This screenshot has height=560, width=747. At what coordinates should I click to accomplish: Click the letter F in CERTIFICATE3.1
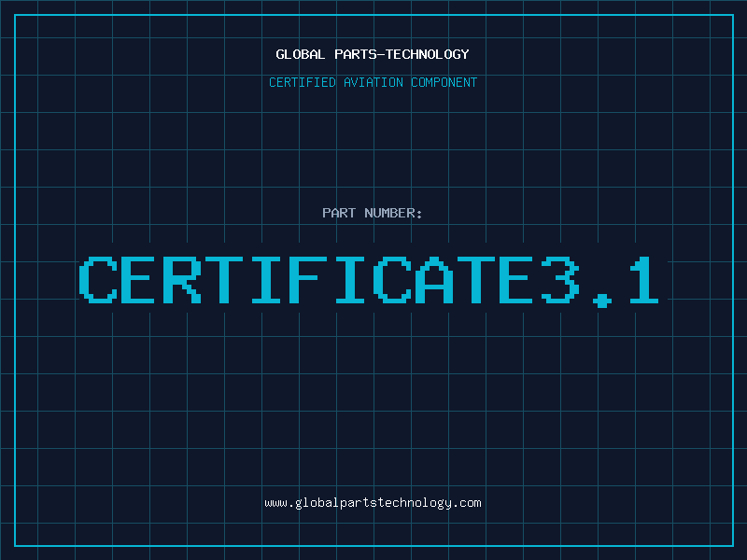click(307, 279)
